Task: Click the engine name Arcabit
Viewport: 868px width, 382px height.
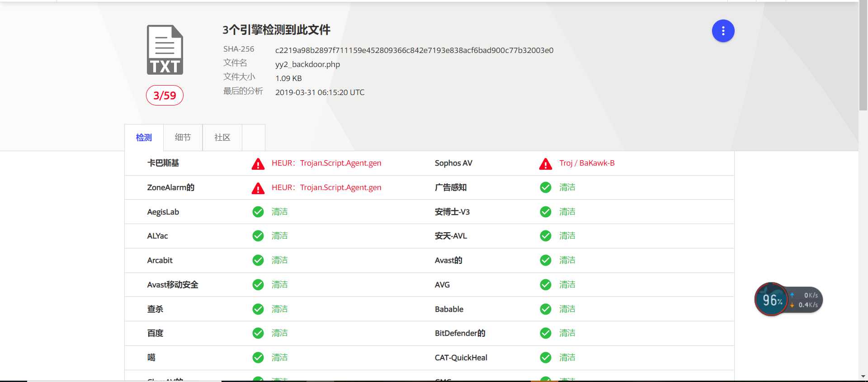Action: (160, 260)
